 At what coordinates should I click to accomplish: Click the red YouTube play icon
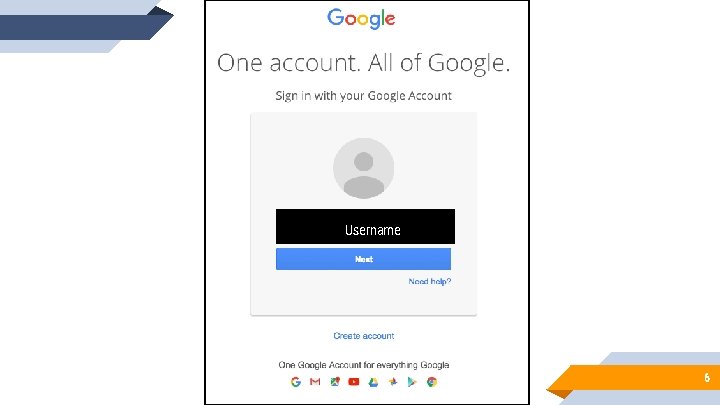coord(354,382)
